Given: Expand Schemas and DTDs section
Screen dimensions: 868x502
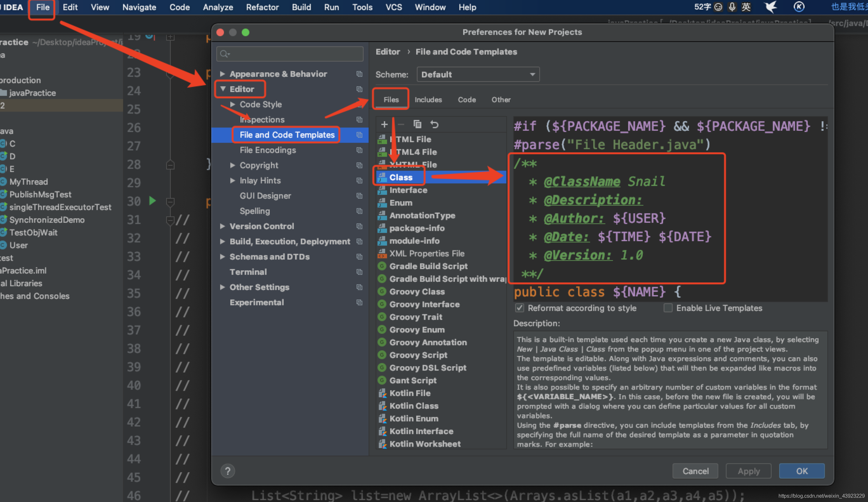Looking at the screenshot, I should click(222, 256).
